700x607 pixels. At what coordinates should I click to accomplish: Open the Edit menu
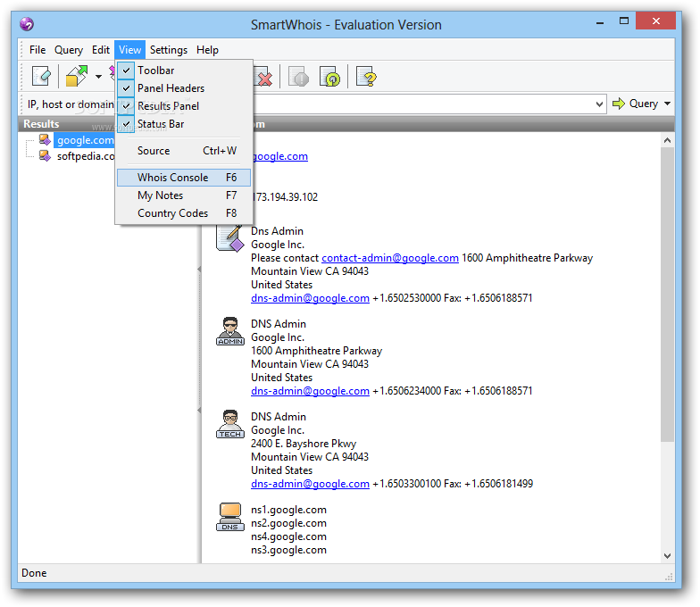point(101,50)
